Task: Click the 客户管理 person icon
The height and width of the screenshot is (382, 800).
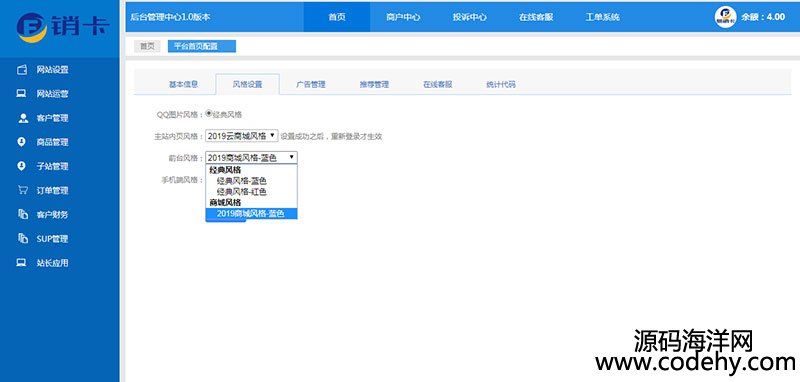Action: click(23, 118)
